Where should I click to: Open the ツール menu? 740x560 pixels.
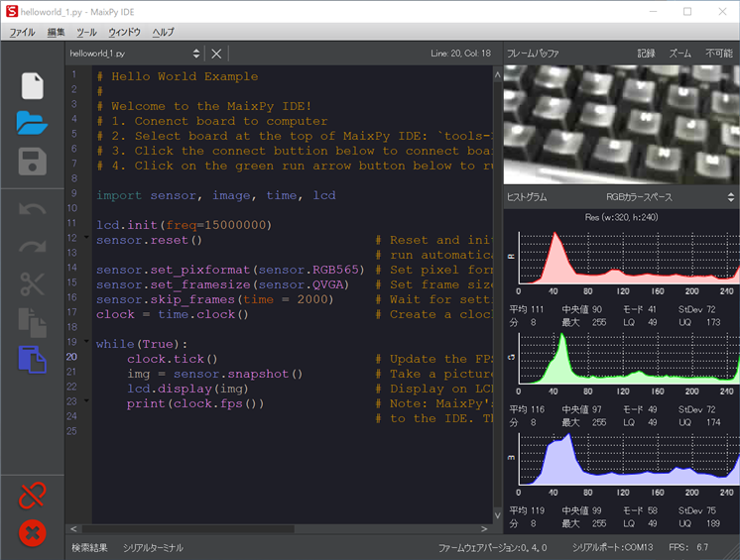click(x=86, y=33)
